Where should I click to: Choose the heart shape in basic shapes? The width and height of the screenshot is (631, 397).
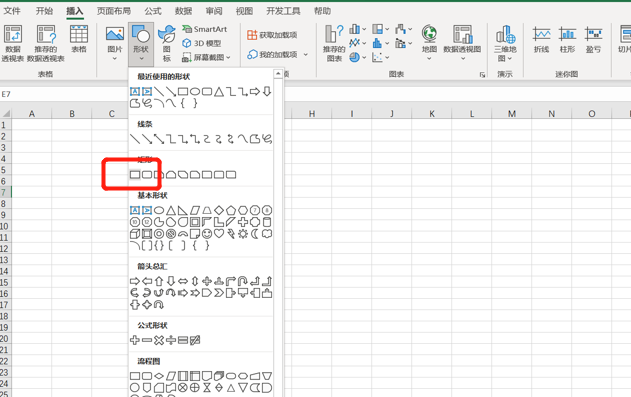[x=219, y=234]
